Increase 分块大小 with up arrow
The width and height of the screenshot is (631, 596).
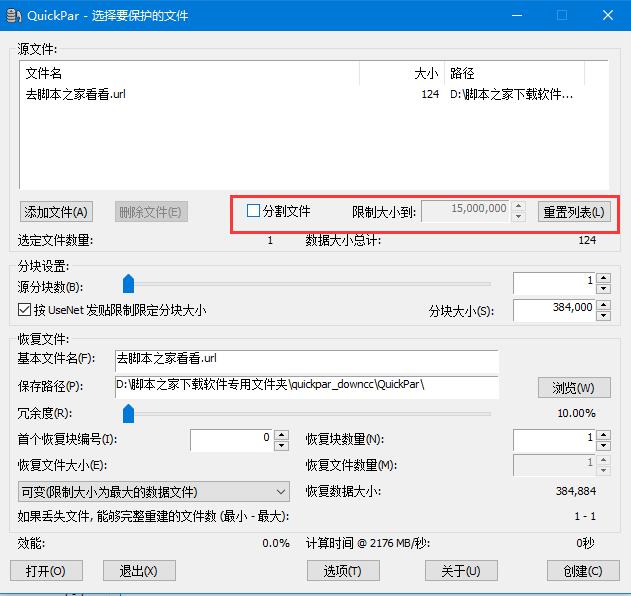coord(603,305)
